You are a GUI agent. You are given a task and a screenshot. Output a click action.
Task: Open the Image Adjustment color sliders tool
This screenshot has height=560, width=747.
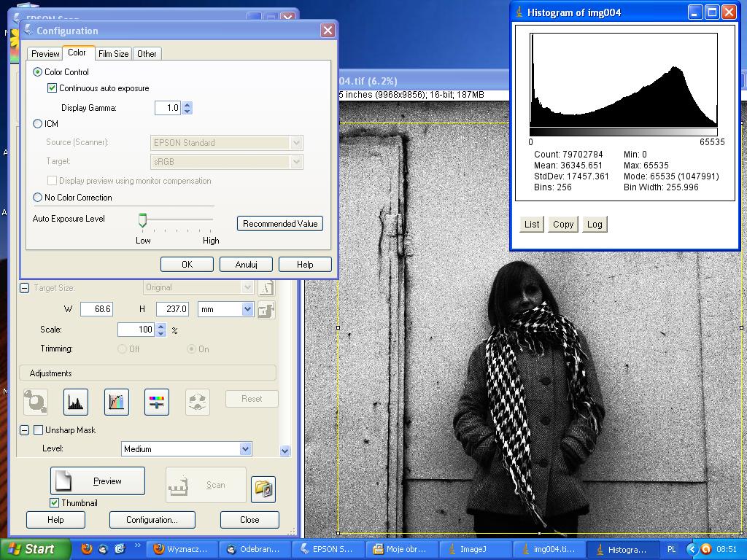[x=157, y=401]
